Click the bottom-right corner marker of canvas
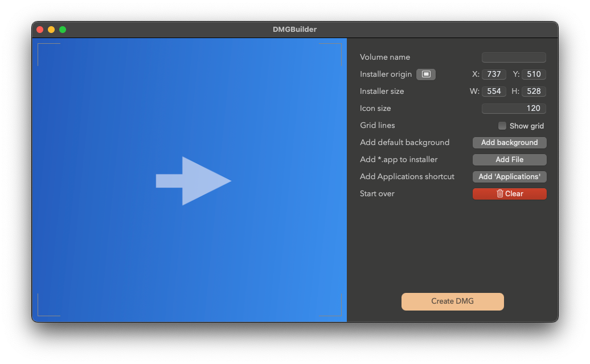 click(339, 313)
